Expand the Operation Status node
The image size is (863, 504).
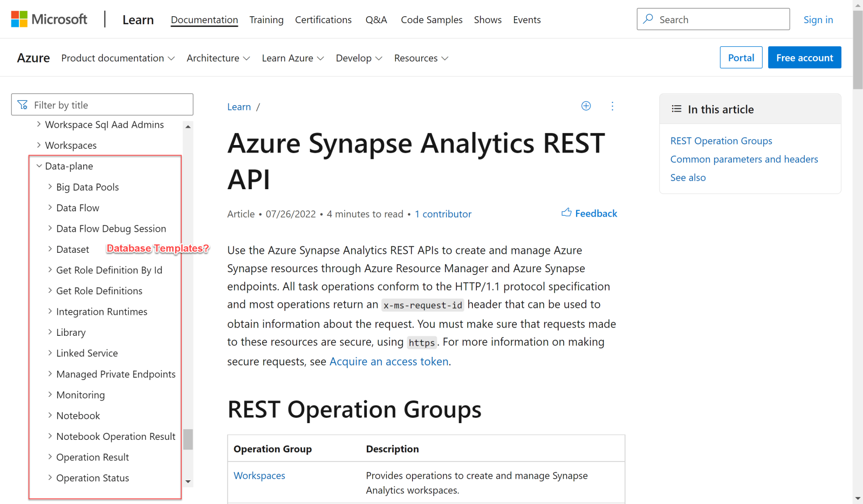tap(50, 478)
